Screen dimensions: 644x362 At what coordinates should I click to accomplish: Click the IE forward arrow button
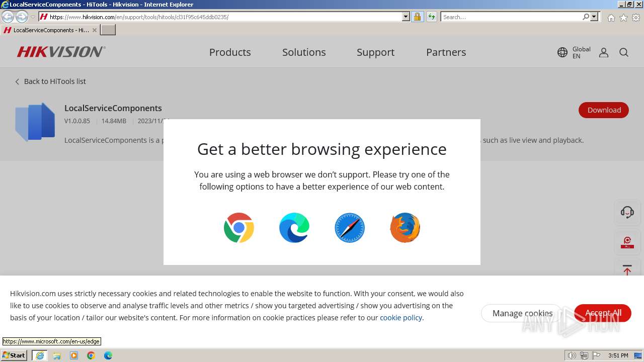point(22,17)
